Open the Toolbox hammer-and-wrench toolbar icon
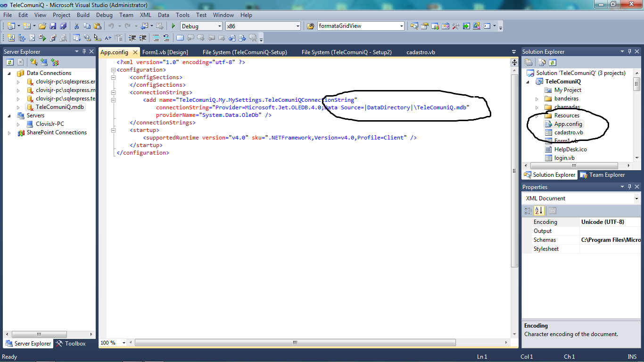Image resolution: width=644 pixels, height=362 pixels. pos(456,26)
